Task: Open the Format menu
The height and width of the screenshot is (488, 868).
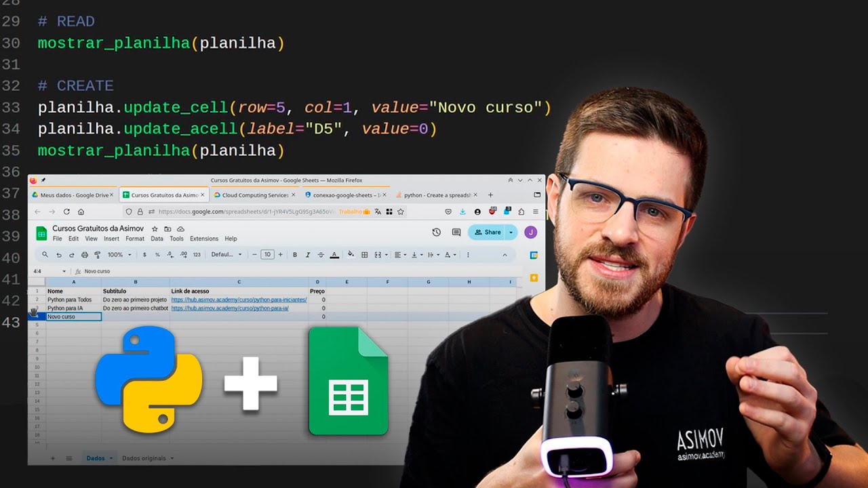Action: tap(135, 239)
